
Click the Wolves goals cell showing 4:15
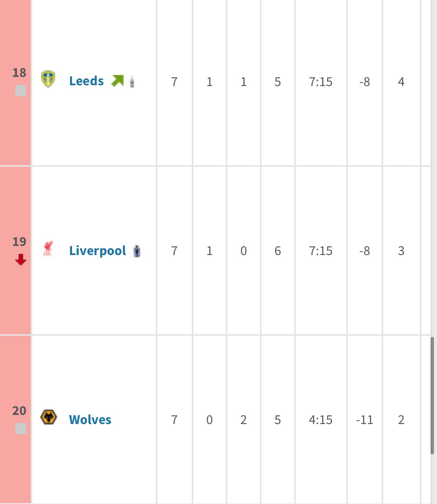pyautogui.click(x=321, y=419)
